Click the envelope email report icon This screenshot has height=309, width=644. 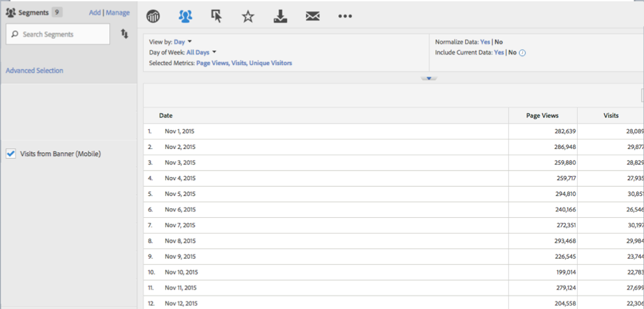click(x=312, y=17)
